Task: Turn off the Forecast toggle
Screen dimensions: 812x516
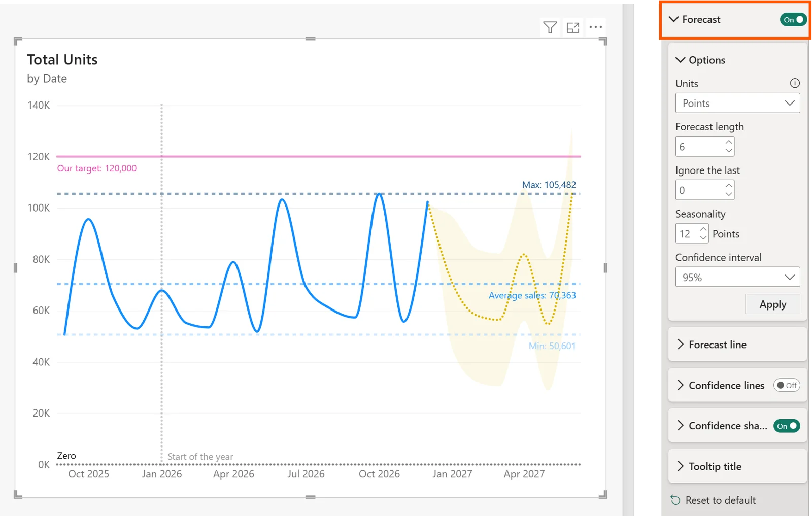Action: pos(793,20)
